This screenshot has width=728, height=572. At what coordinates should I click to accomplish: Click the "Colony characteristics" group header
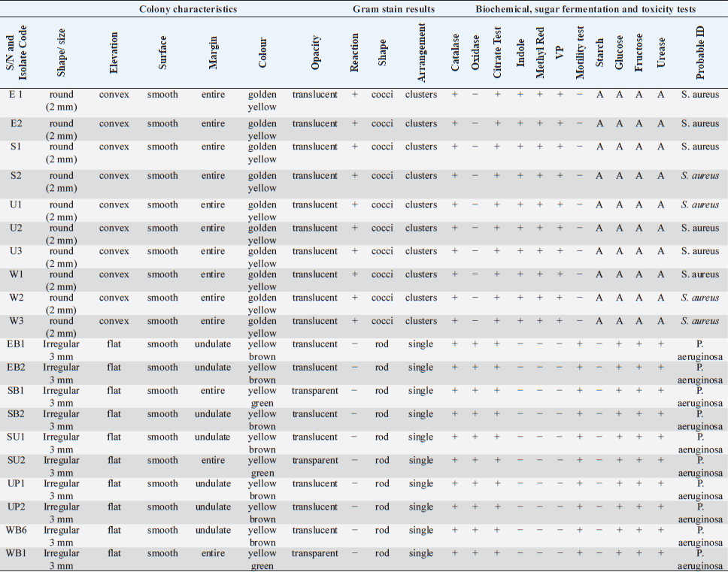(188, 9)
